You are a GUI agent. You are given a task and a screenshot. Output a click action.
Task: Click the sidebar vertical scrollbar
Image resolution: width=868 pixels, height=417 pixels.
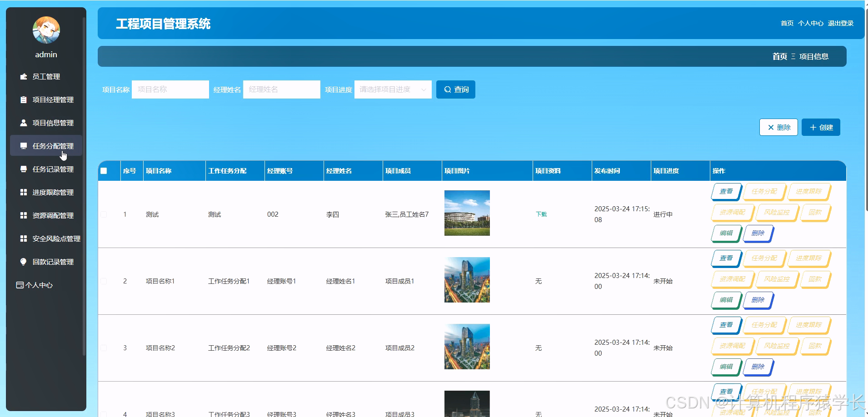[84, 186]
